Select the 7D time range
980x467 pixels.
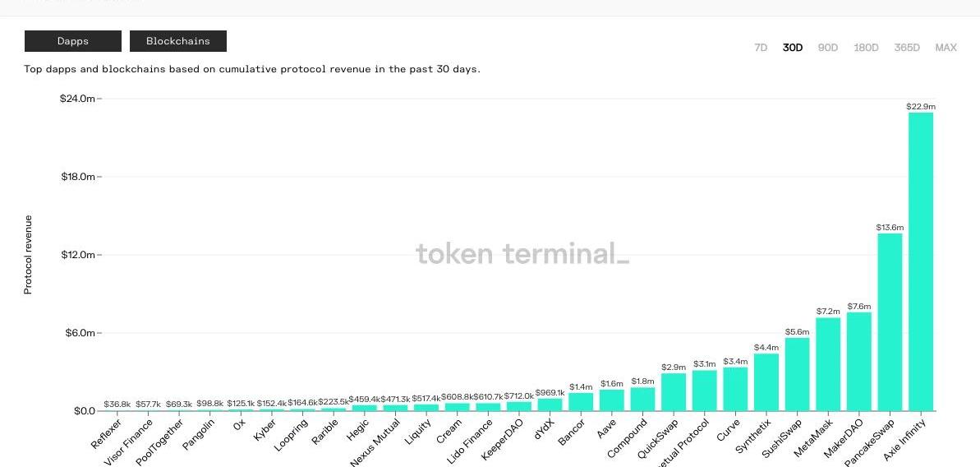pos(761,48)
